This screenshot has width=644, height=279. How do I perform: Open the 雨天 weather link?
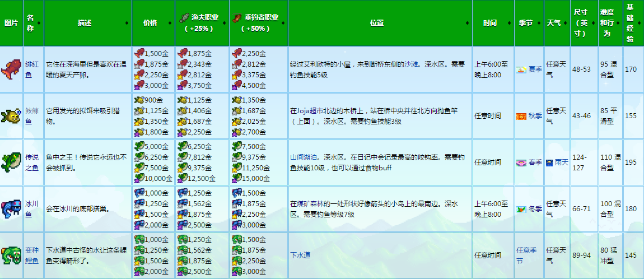562,162
